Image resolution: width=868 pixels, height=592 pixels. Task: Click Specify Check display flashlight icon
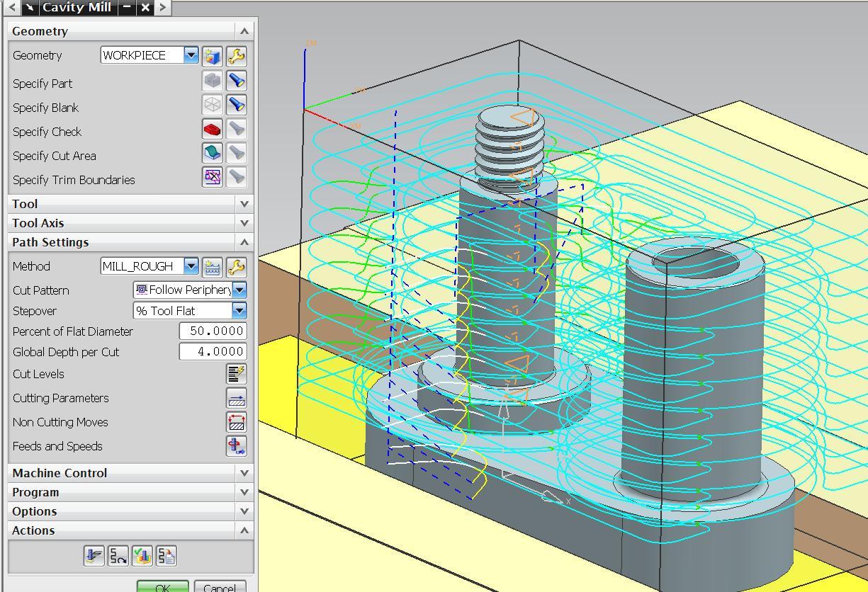click(x=237, y=129)
